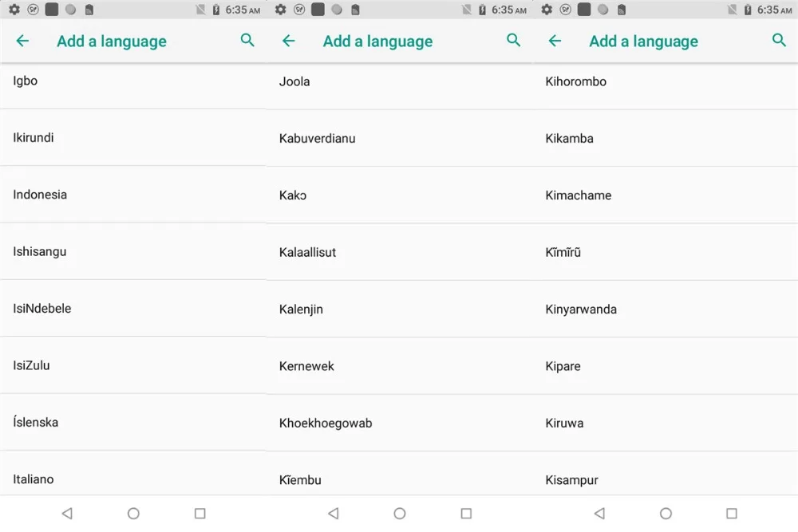Viewport: 798px width, 532px height.
Task: Open search on the screen listing Igbo
Action: coord(247,40)
